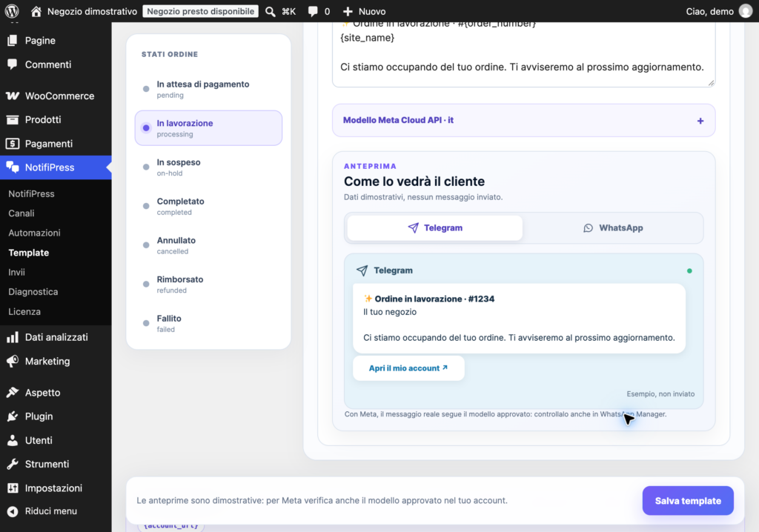Select the Fallito order status
Viewport: 759px width, 532px height.
point(208,323)
